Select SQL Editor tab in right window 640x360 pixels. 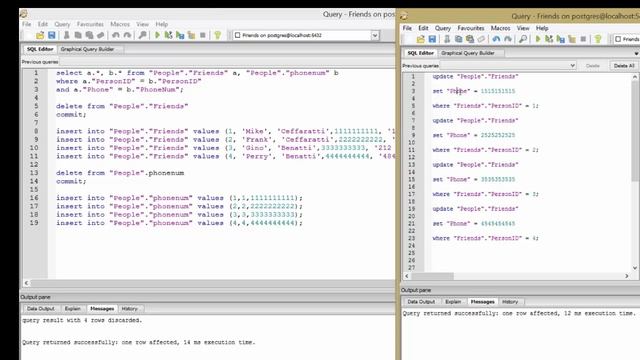coord(420,53)
